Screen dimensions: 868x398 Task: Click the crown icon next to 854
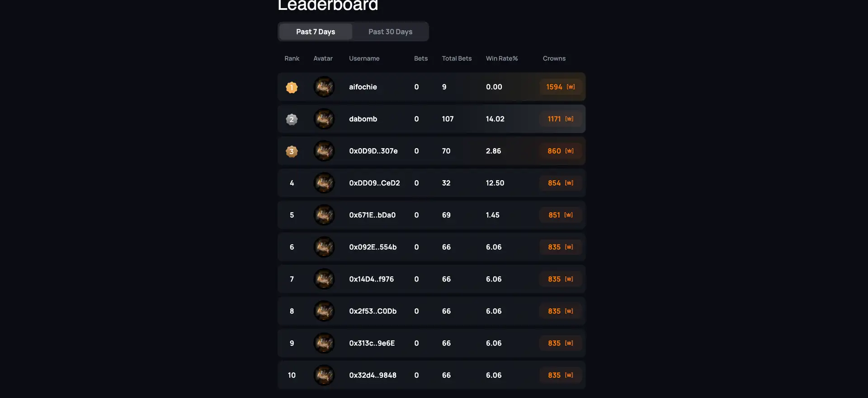pos(569,183)
